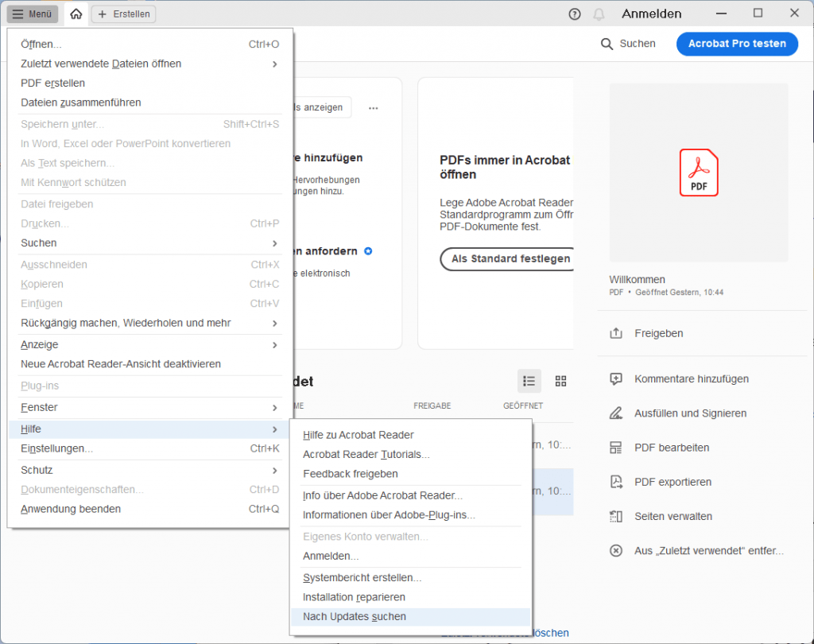The width and height of the screenshot is (814, 644).
Task: Click the Suchen search field
Action: tap(629, 44)
